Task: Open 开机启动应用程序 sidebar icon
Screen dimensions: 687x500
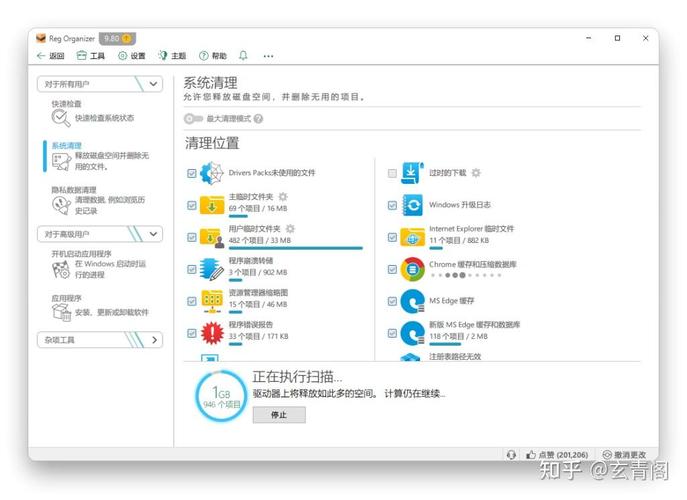Action: (61, 269)
